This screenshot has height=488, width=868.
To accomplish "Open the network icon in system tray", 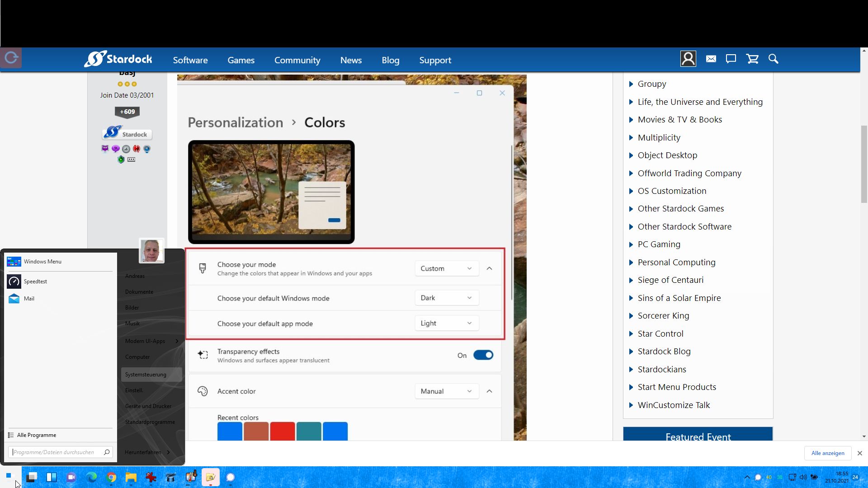I will [792, 477].
